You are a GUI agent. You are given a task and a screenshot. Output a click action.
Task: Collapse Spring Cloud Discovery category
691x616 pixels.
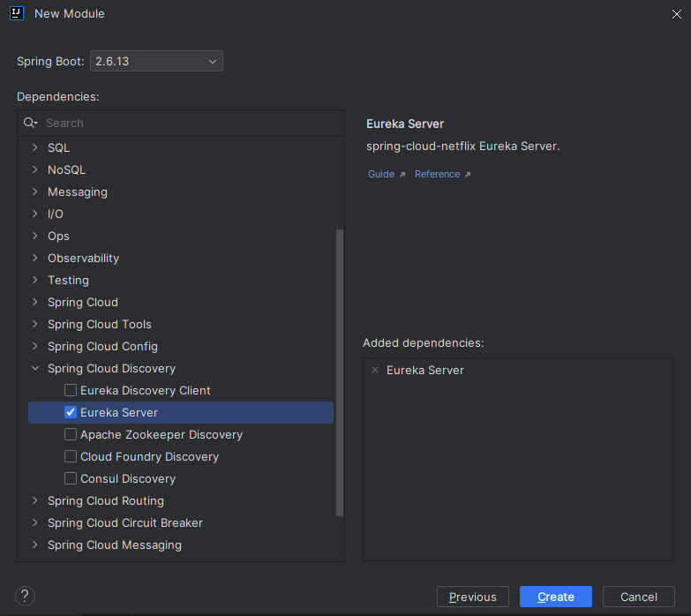pos(35,368)
